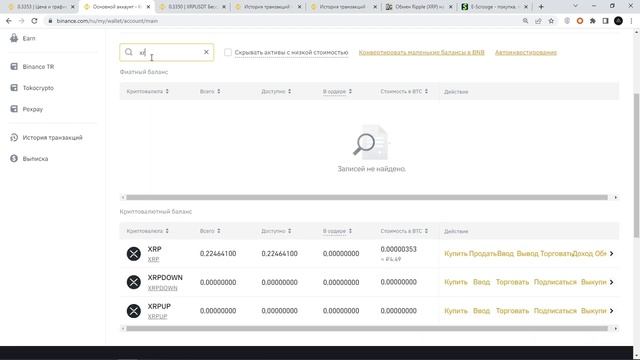This screenshot has width=640, height=360.
Task: Click Торговать in the XRPDOWN row
Action: tap(512, 282)
